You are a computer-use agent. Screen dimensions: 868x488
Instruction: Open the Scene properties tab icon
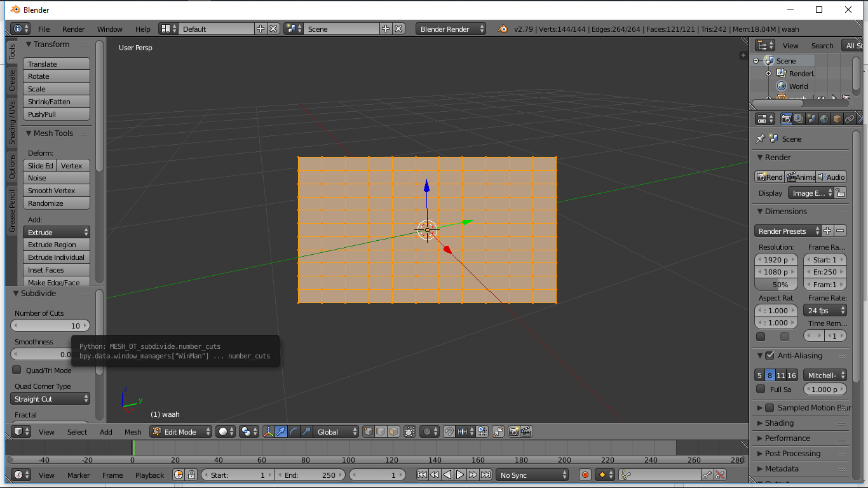(811, 119)
